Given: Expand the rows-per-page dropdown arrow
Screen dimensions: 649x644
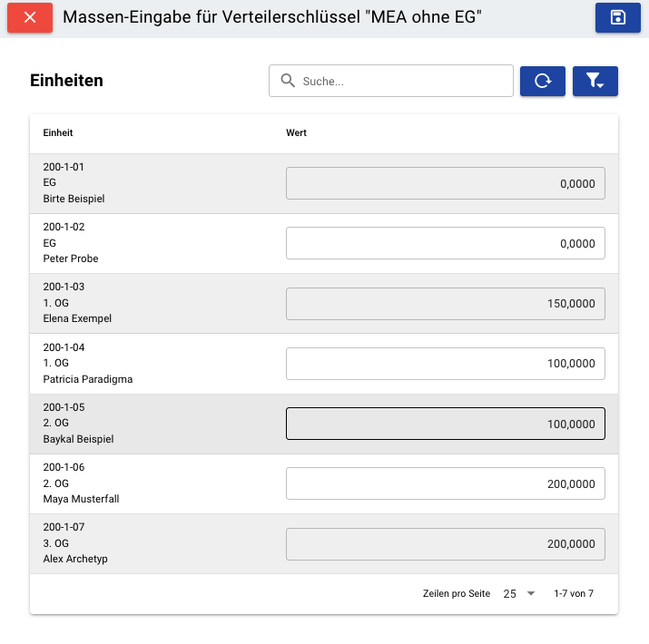Looking at the screenshot, I should coord(531,593).
